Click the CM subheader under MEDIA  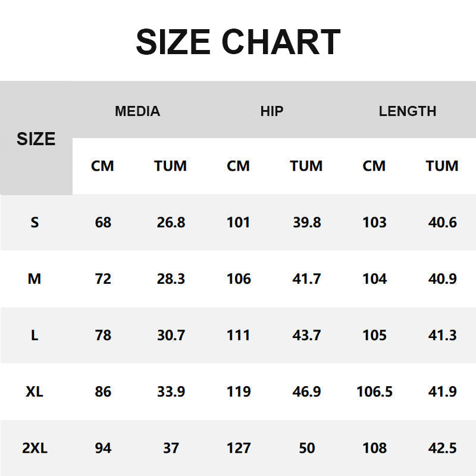(x=102, y=166)
